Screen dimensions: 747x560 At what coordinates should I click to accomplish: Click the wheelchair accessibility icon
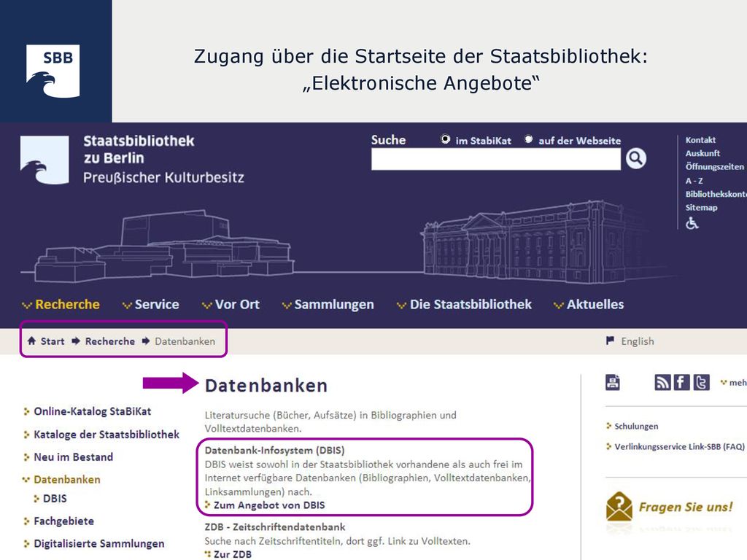(692, 223)
